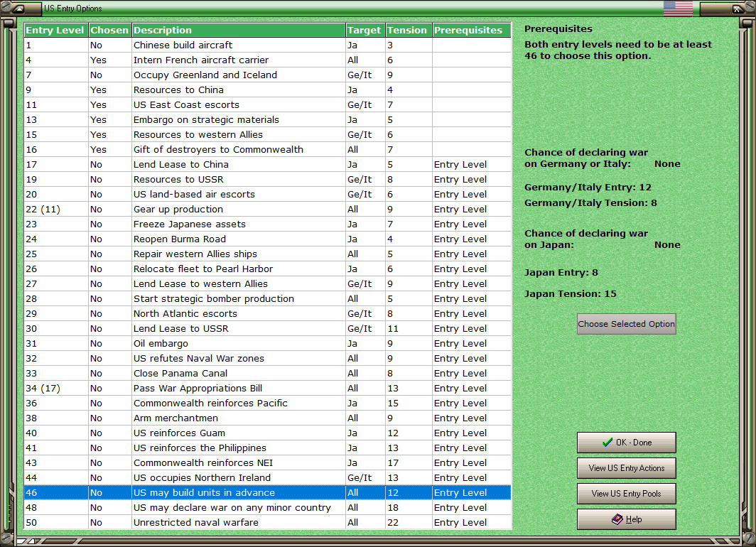Open View US Entry Pools
The width and height of the screenshot is (756, 547).
coord(626,494)
